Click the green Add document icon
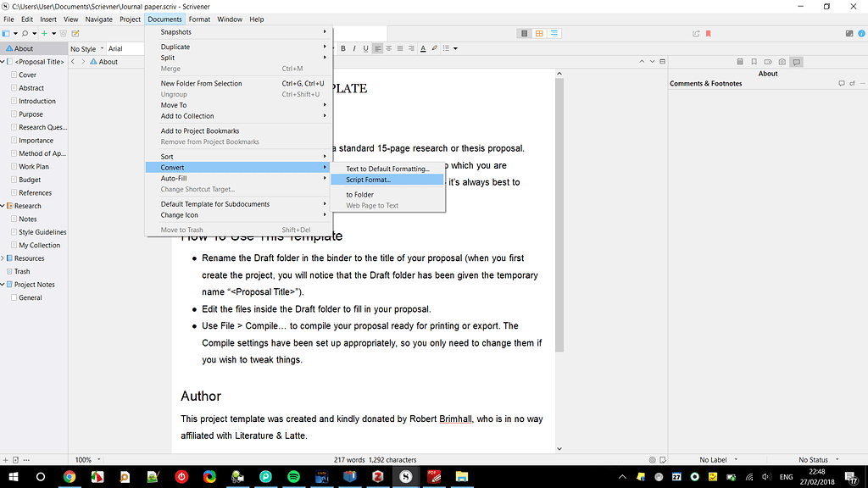 pyautogui.click(x=44, y=34)
